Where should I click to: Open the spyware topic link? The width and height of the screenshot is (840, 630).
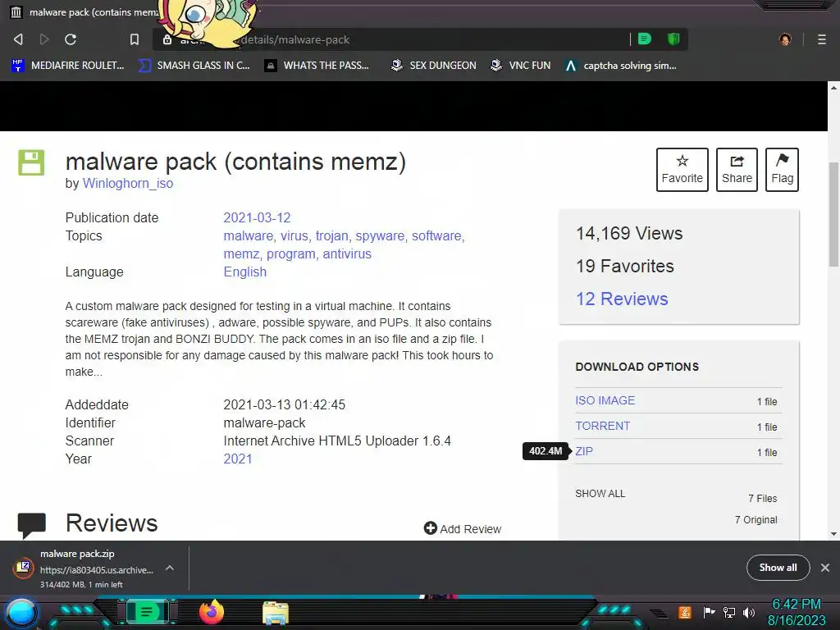tap(380, 235)
